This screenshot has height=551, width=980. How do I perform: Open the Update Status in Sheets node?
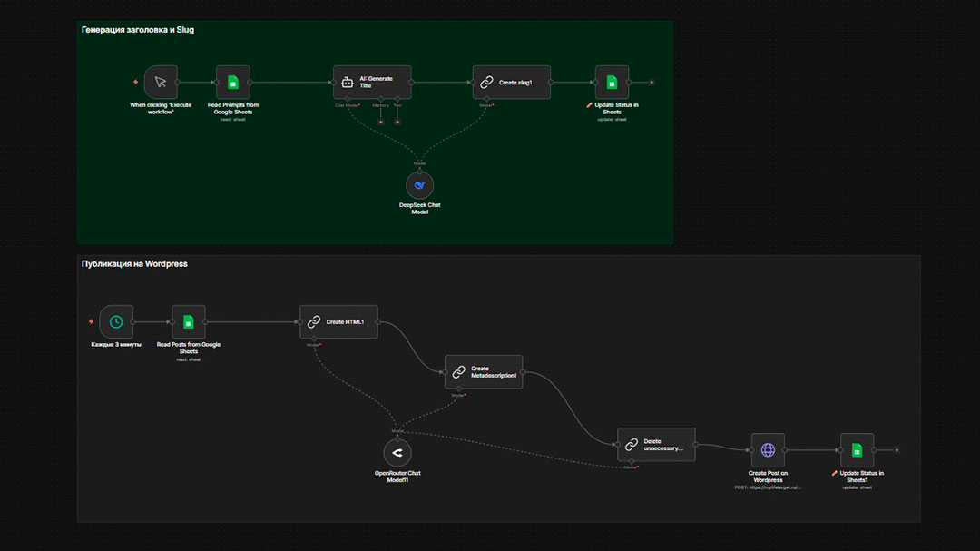612,82
